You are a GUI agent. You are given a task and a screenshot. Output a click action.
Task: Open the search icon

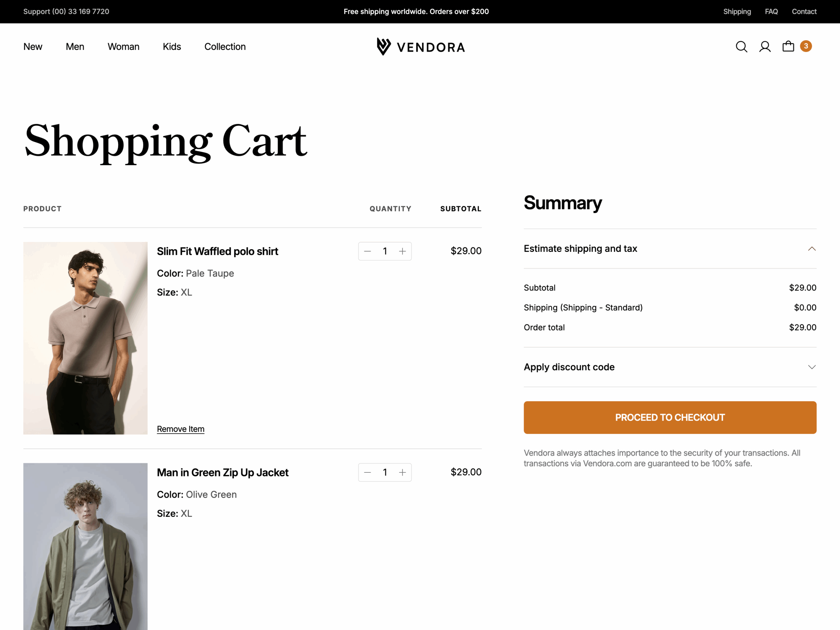(x=741, y=46)
